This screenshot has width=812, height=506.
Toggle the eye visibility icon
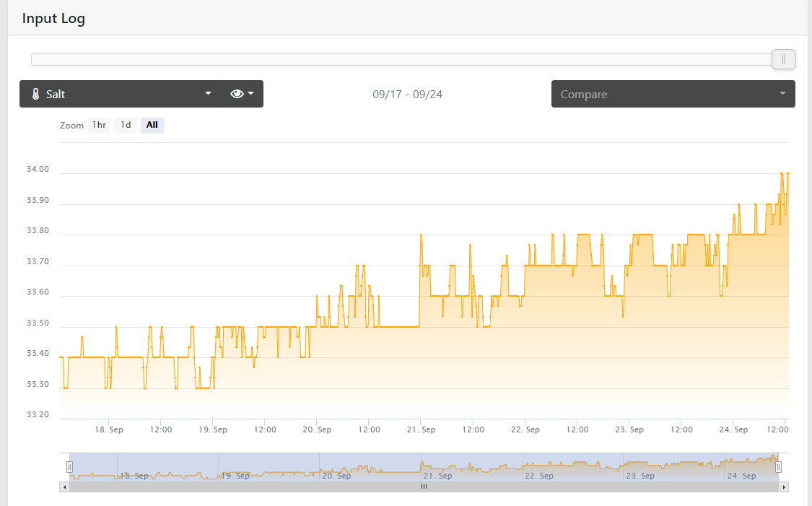(x=237, y=94)
